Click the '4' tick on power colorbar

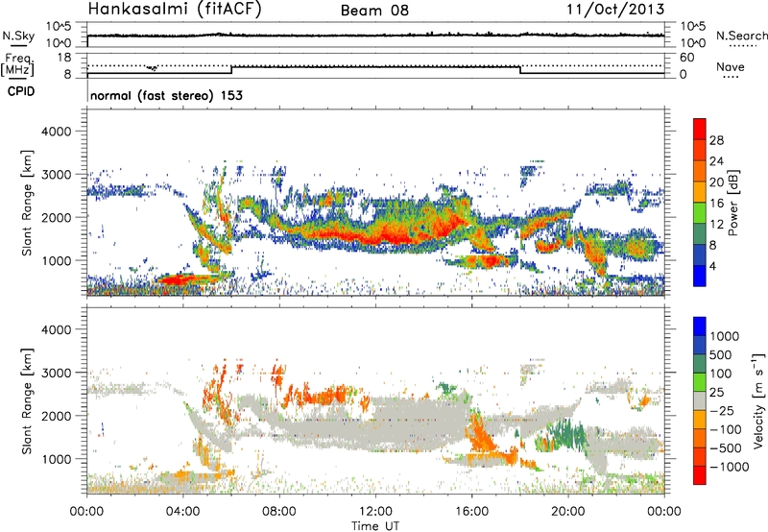[712, 267]
